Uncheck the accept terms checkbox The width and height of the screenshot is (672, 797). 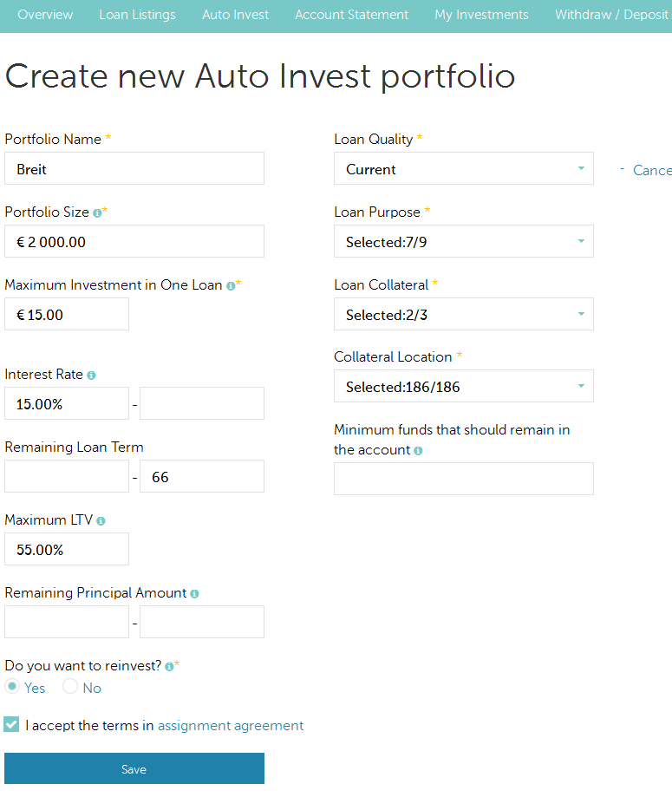pos(11,724)
